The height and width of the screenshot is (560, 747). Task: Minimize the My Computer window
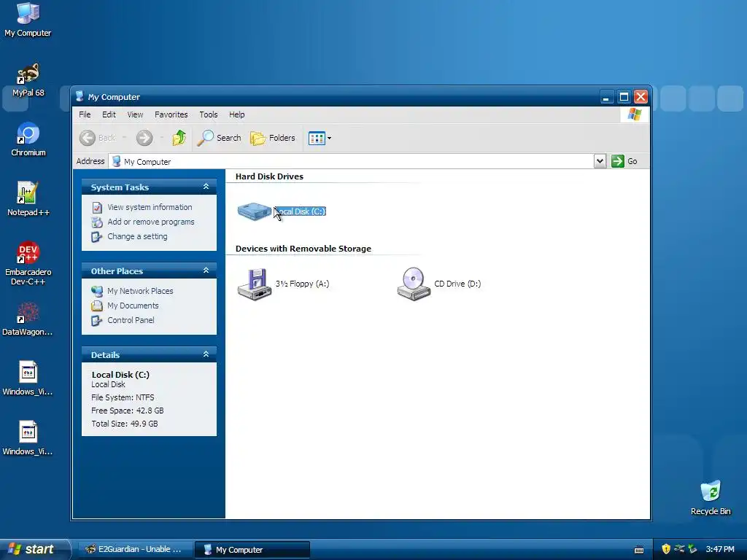tap(606, 97)
